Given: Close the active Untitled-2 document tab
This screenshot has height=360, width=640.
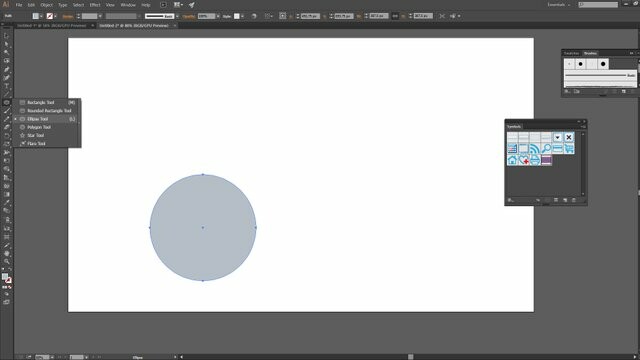Looking at the screenshot, I should click(x=175, y=25).
